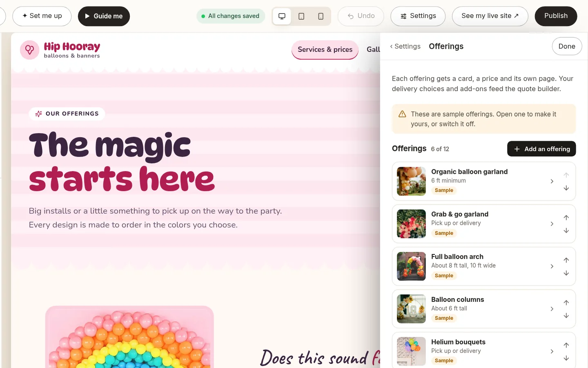Move Helium bouquets up
The height and width of the screenshot is (368, 588).
pyautogui.click(x=566, y=345)
